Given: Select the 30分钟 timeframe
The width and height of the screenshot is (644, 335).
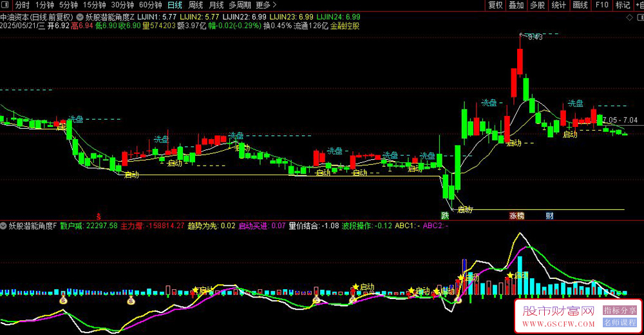Looking at the screenshot, I should (122, 5).
